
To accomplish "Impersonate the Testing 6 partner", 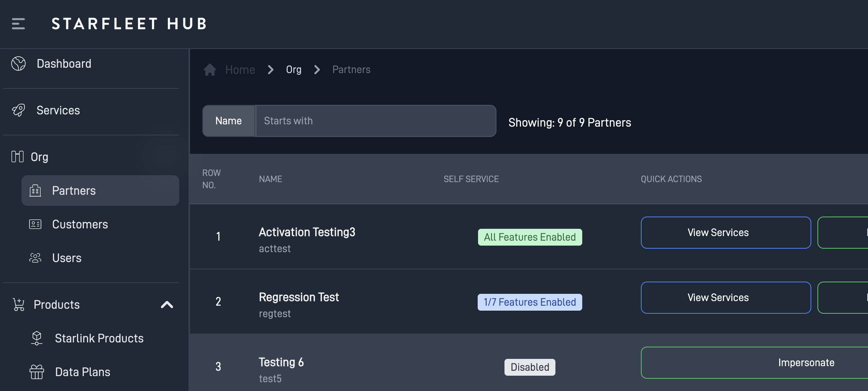I will coord(806,362).
